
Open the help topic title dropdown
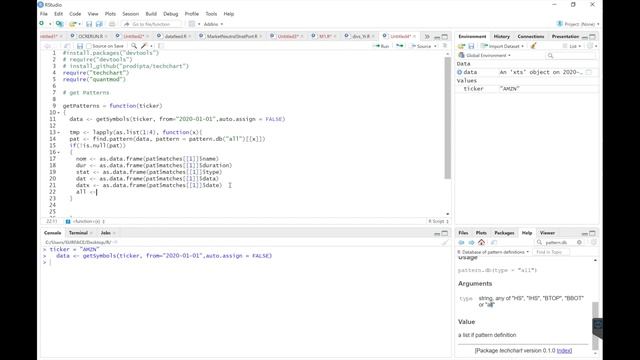tap(493, 252)
